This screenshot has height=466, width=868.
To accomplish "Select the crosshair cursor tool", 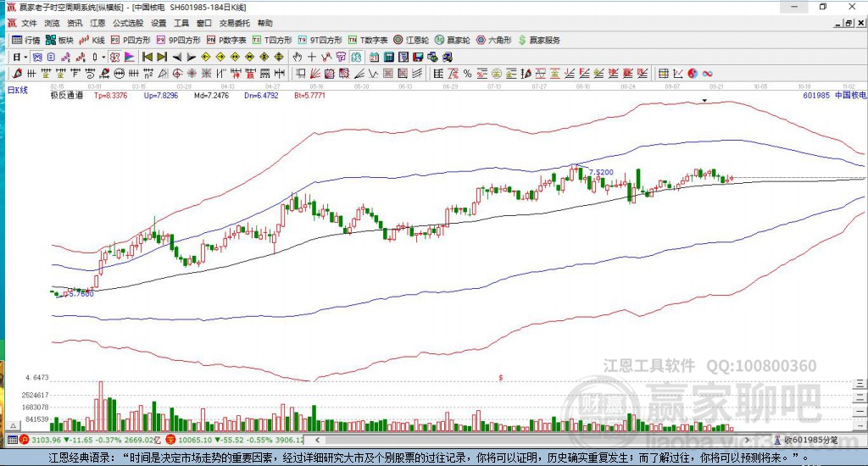I will (x=312, y=57).
